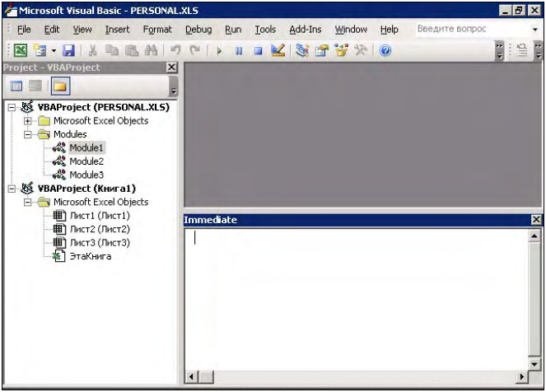546x392 pixels.
Task: Click the Indent icon on Edit toolbar
Action: click(x=522, y=51)
